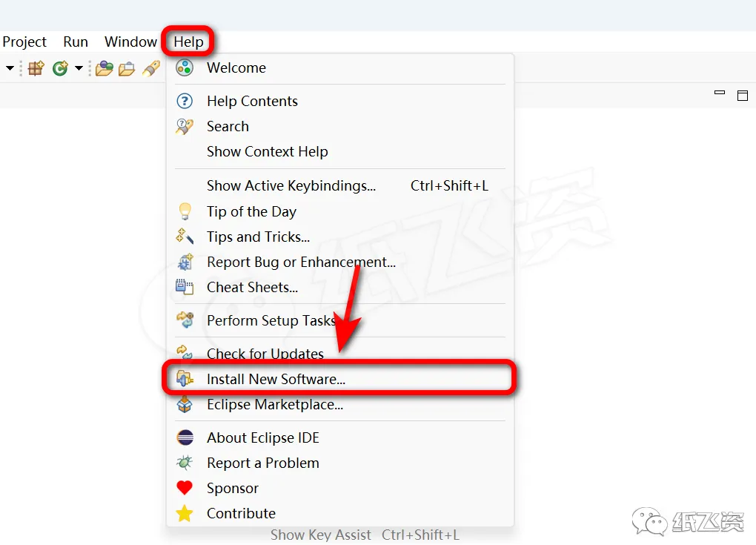Choose Check for Updates

(x=340, y=354)
